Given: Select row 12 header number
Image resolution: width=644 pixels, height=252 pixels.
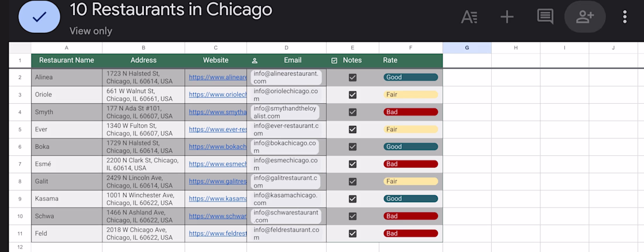Looking at the screenshot, I should coord(20,247).
